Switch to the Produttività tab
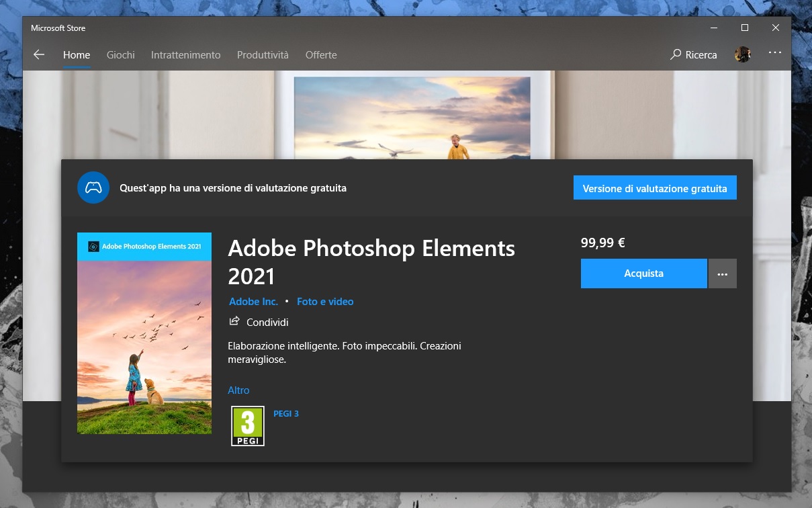 [262, 55]
